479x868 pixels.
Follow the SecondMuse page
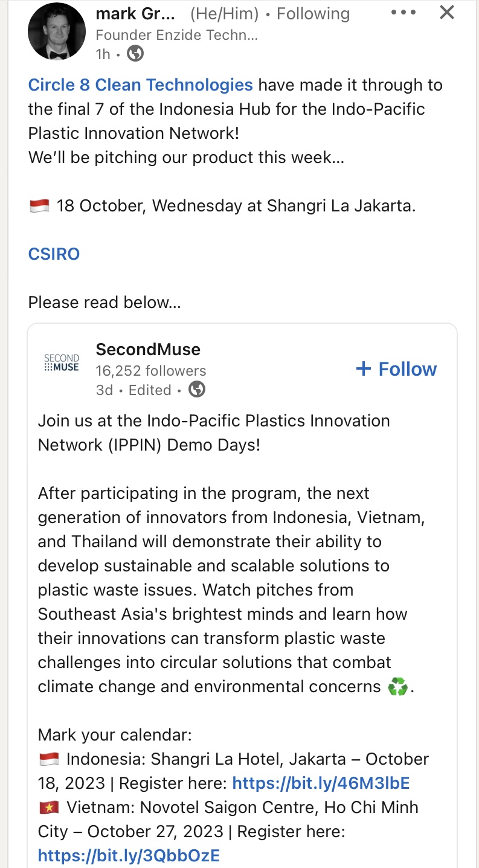pos(397,369)
